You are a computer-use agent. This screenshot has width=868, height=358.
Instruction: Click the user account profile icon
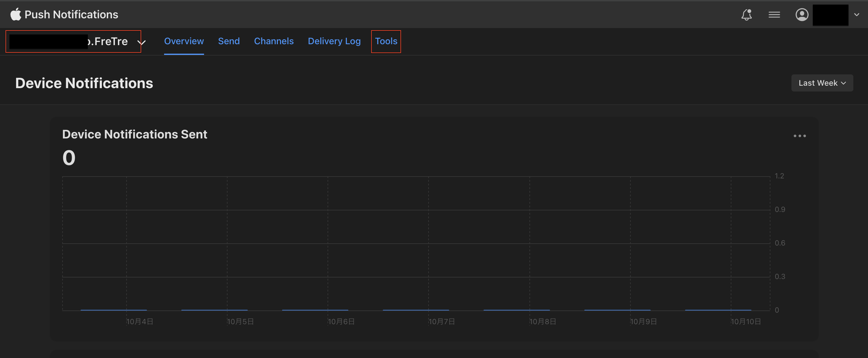click(x=802, y=14)
